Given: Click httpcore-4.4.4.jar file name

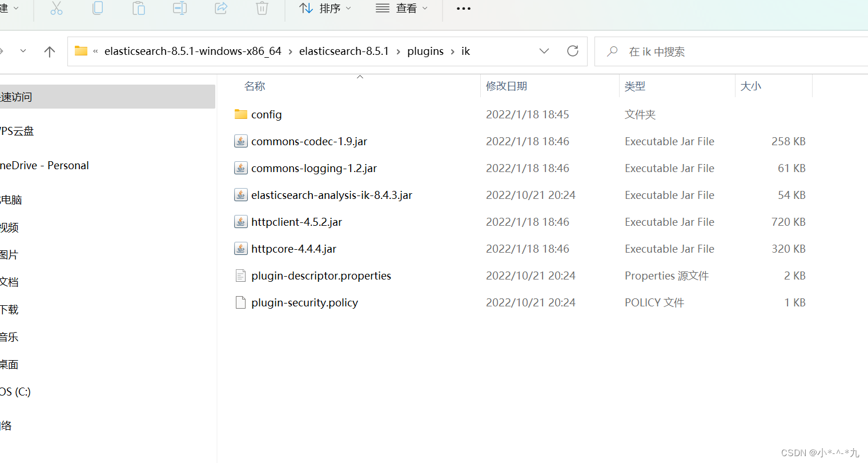Looking at the screenshot, I should [294, 249].
